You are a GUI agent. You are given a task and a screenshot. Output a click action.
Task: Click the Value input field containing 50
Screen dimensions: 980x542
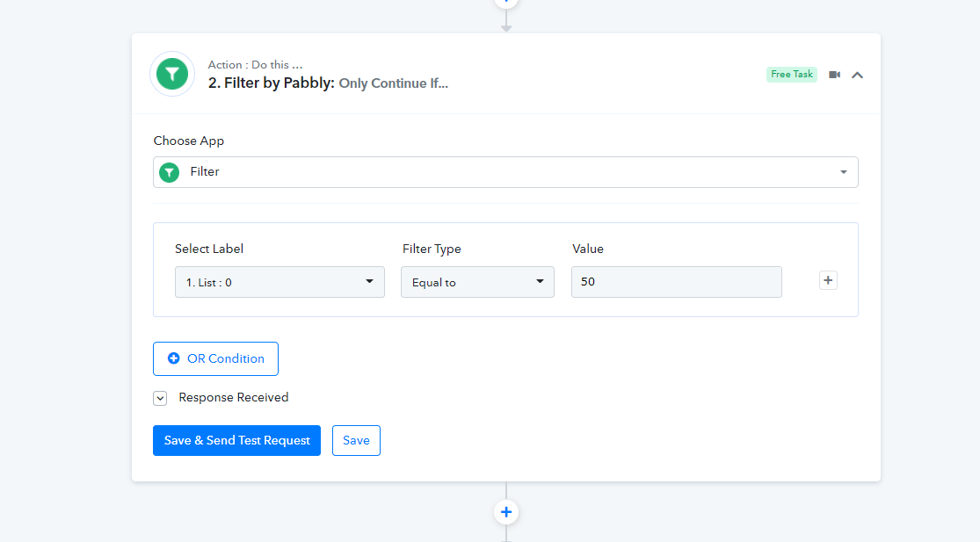pyautogui.click(x=676, y=282)
